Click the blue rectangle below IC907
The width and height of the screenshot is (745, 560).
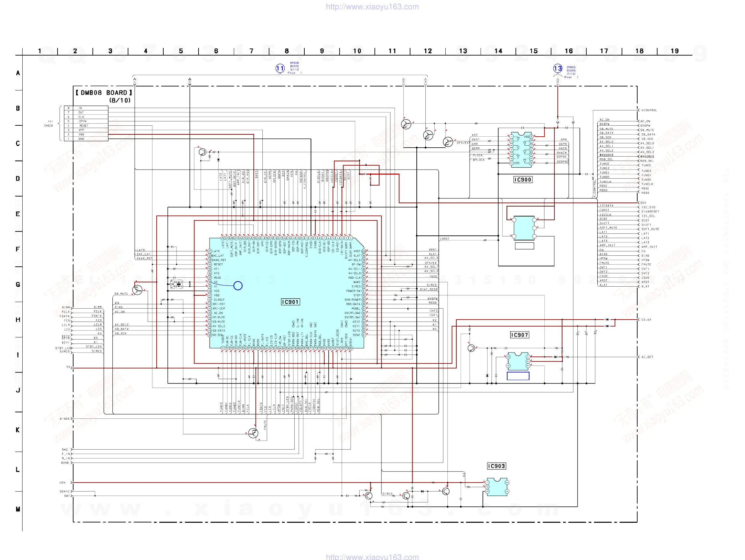[518, 376]
